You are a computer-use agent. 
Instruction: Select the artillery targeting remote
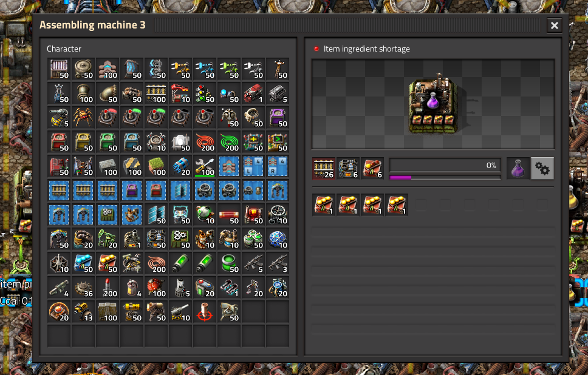(205, 312)
